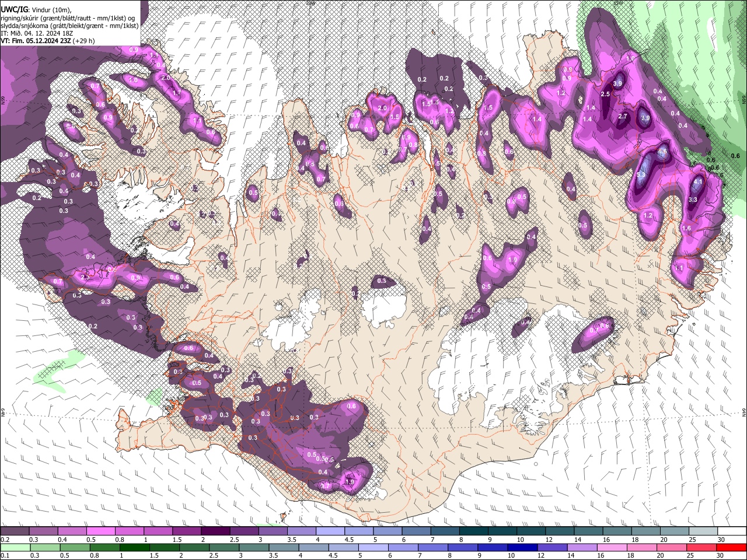The image size is (747, 560).
Task: Click the 'slydda/snjókoma' description line
Action: 69,26
